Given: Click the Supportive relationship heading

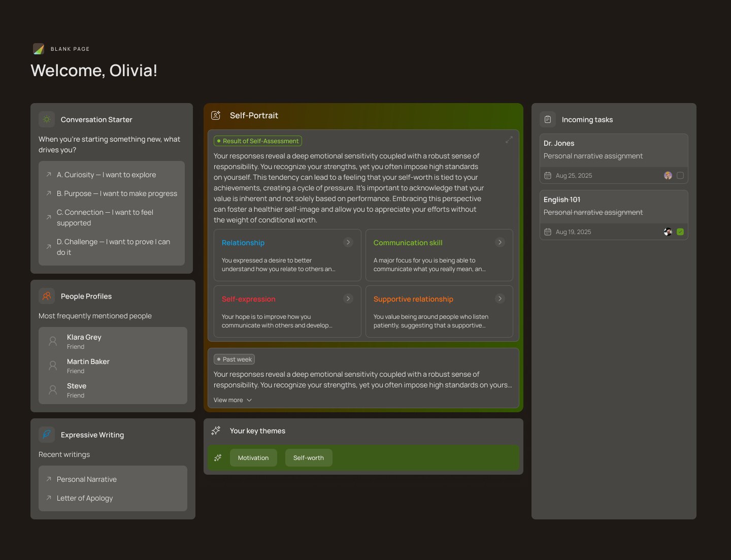Looking at the screenshot, I should [413, 299].
